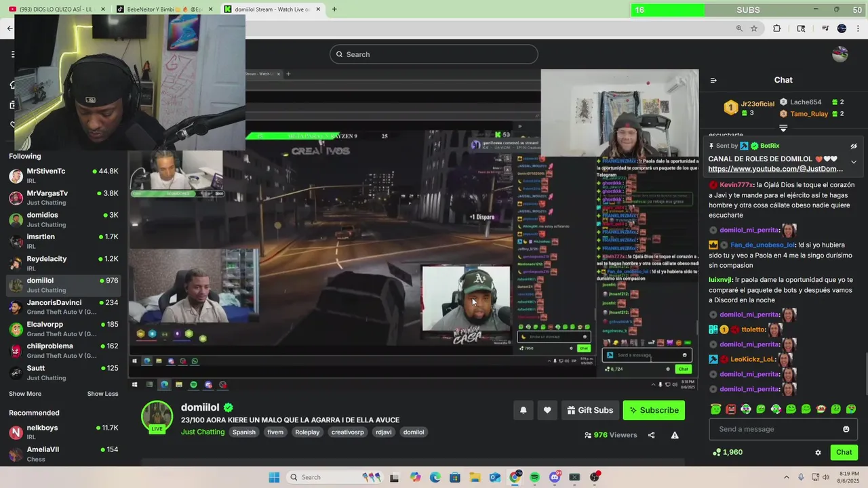The height and width of the screenshot is (488, 868).
Task: Open Copilot from the taskbar
Action: pyautogui.click(x=415, y=477)
